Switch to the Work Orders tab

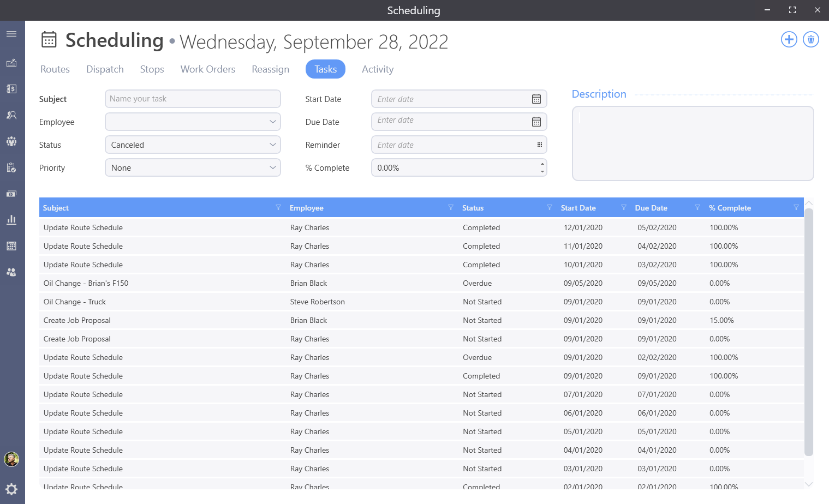(x=208, y=69)
